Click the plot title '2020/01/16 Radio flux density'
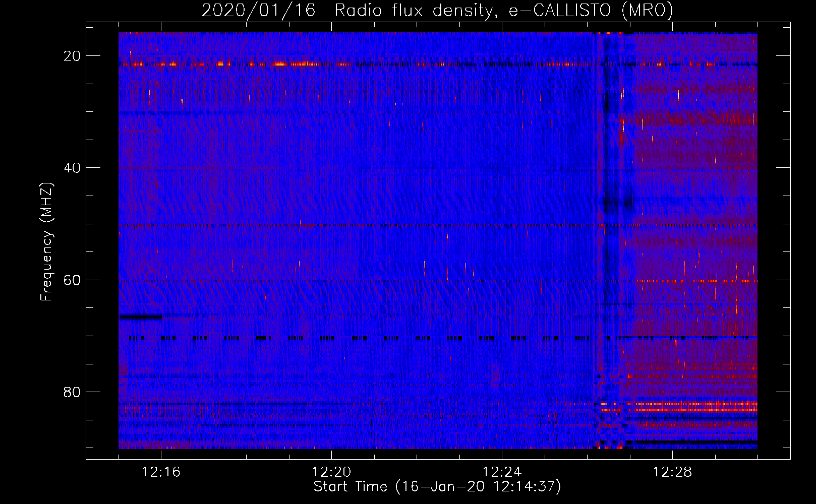Image resolution: width=816 pixels, height=504 pixels. (437, 10)
